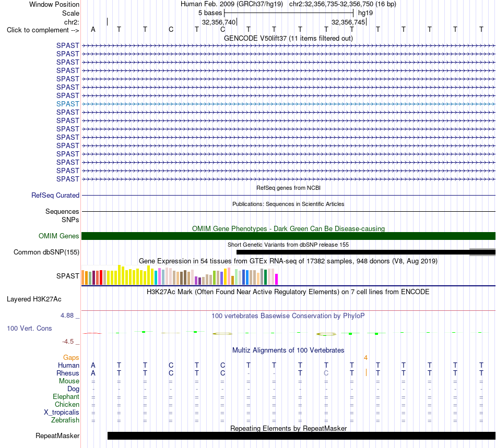Click the 'Rhesus' alignment row label
Screen dimensions: 496x448
point(68,373)
